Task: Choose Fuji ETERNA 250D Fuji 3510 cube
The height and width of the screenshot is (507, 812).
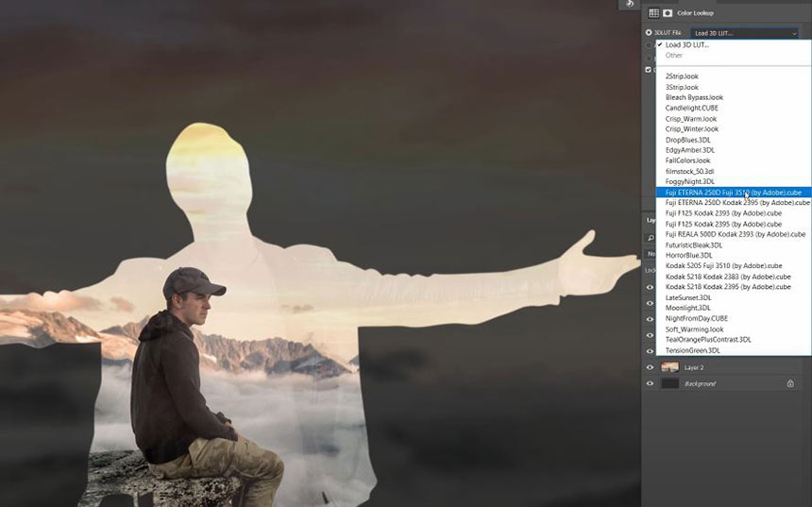Action: [734, 193]
